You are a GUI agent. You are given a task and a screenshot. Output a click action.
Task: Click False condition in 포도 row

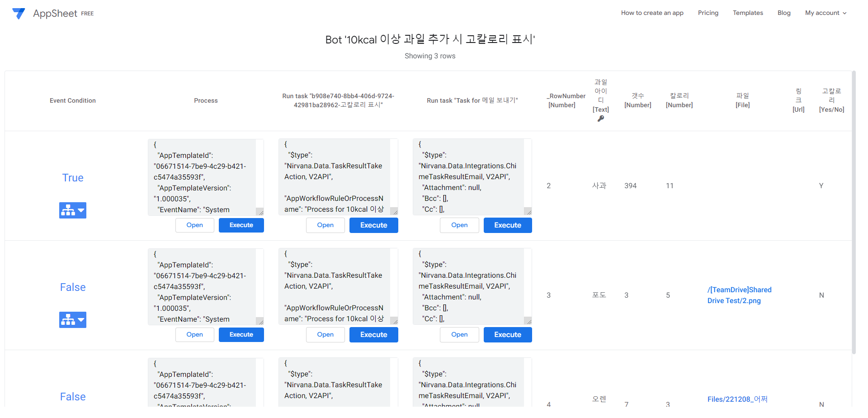(73, 287)
